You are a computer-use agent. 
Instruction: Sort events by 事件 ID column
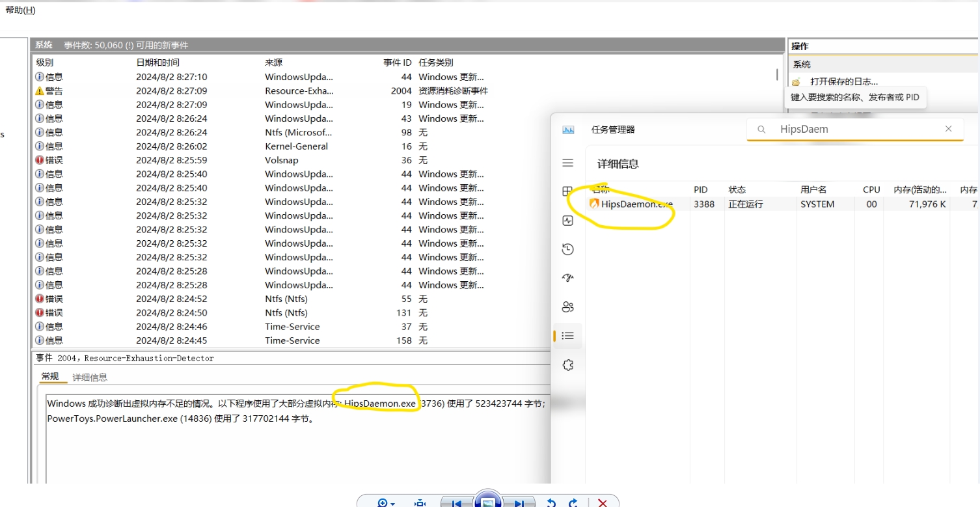click(398, 62)
